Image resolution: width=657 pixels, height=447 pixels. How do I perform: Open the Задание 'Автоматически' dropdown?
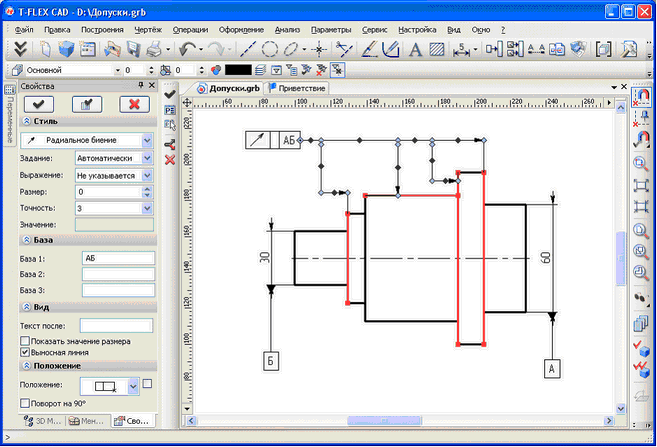coord(147,158)
